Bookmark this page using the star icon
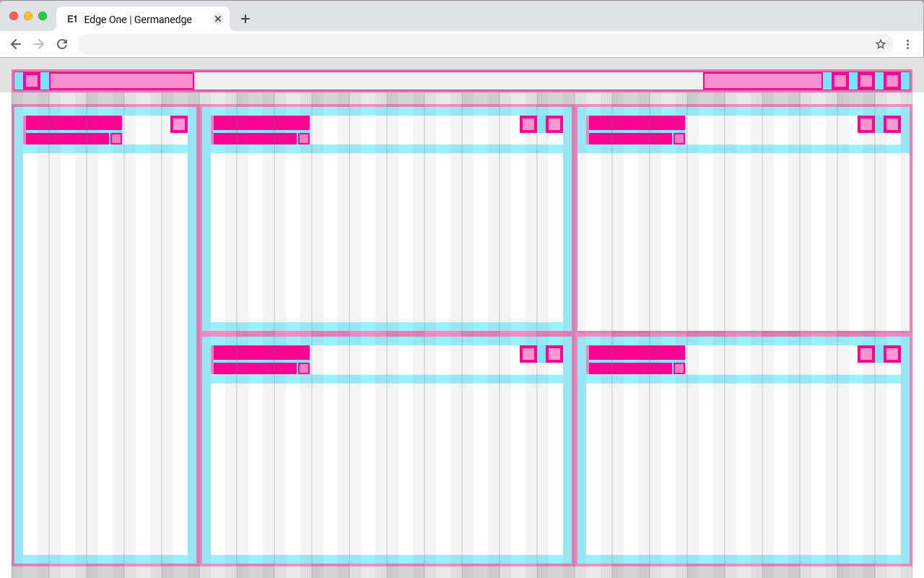The width and height of the screenshot is (924, 578). (881, 44)
